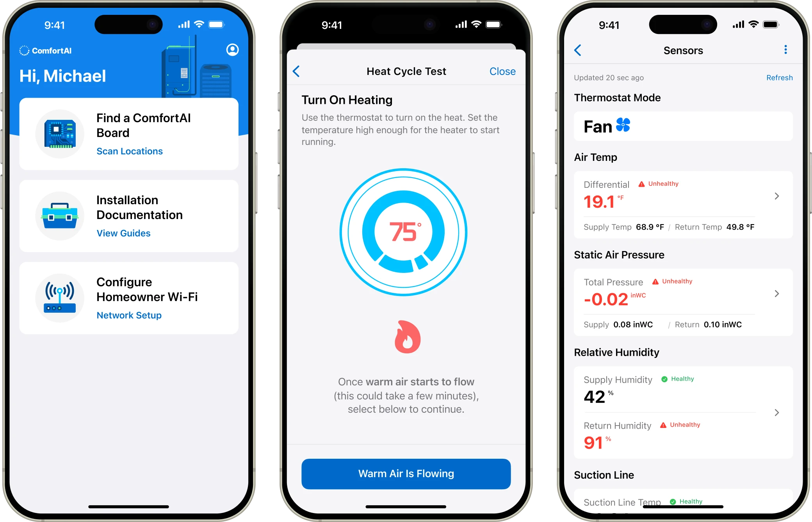This screenshot has width=812, height=522.
Task: Tap the user profile icon
Action: [233, 50]
